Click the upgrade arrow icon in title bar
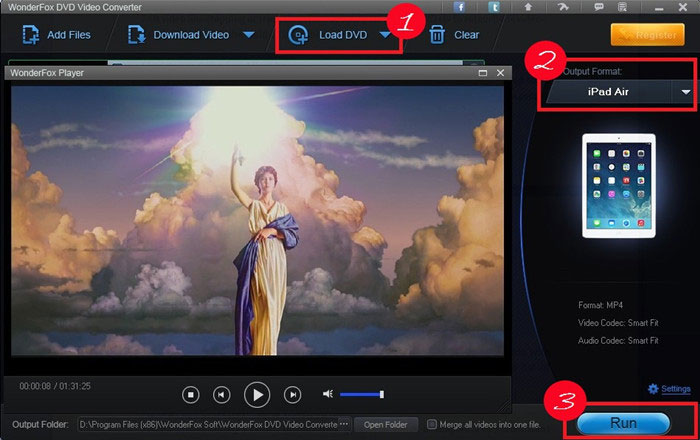700x440 pixels. pyautogui.click(x=528, y=7)
